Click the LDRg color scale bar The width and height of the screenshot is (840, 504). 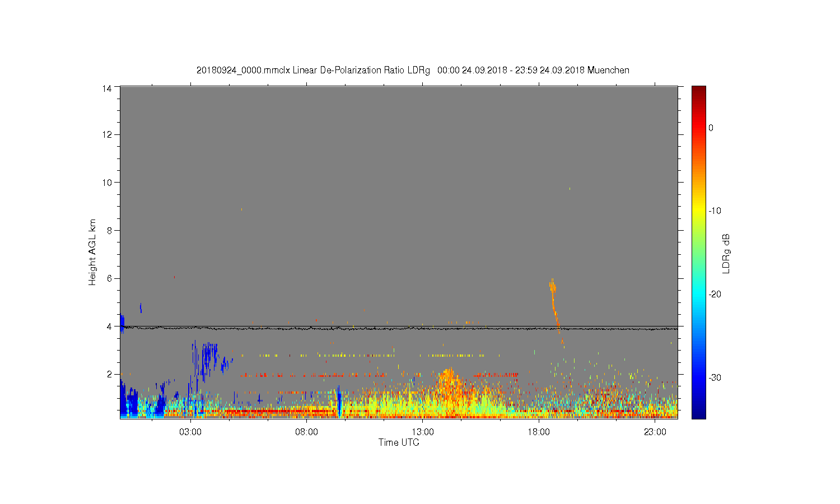click(699, 252)
